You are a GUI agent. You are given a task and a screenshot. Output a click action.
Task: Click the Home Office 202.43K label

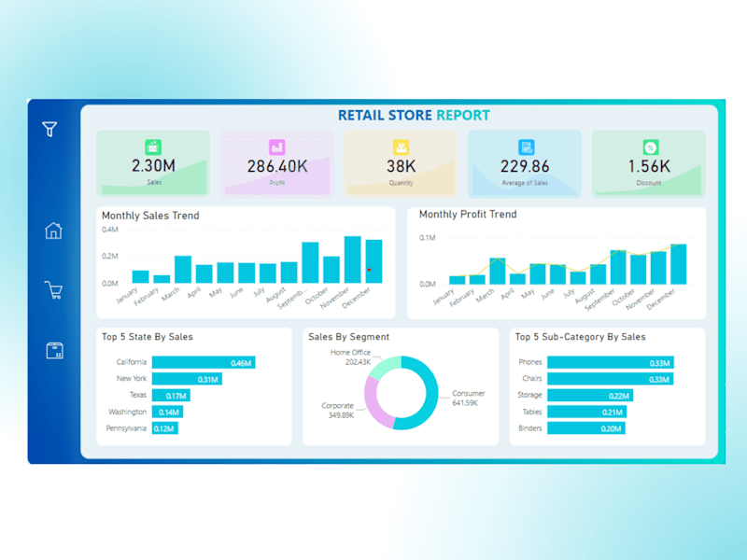pos(351,357)
